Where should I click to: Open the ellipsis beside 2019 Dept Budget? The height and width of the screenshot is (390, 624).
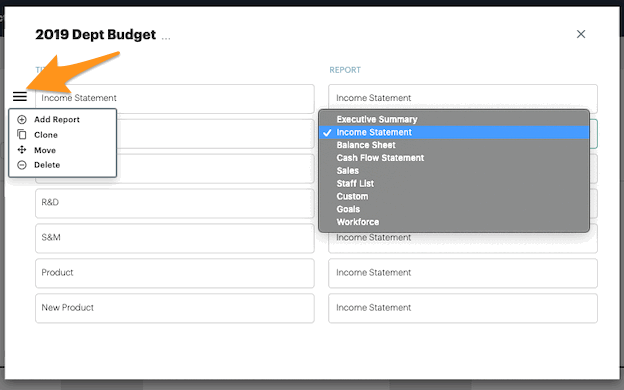click(x=166, y=39)
